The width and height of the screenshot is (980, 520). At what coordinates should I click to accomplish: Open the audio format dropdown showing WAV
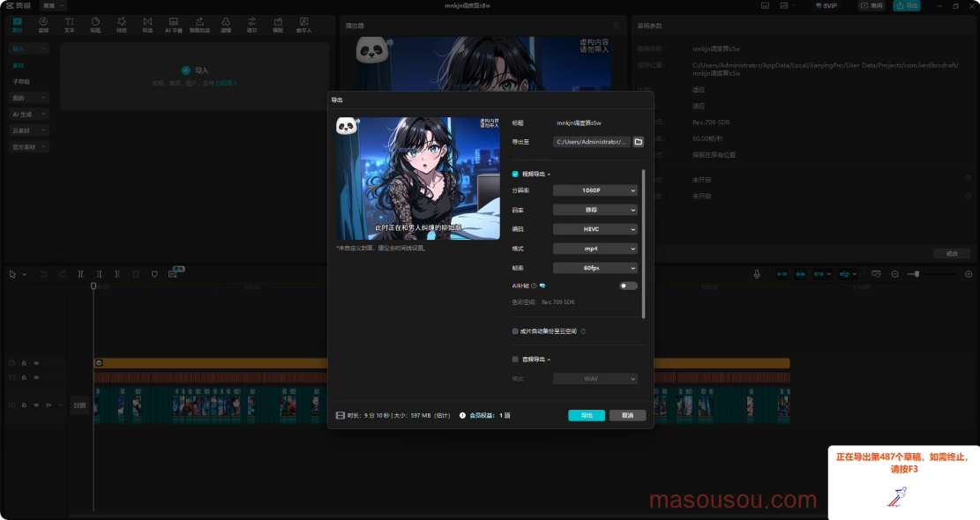(x=595, y=379)
